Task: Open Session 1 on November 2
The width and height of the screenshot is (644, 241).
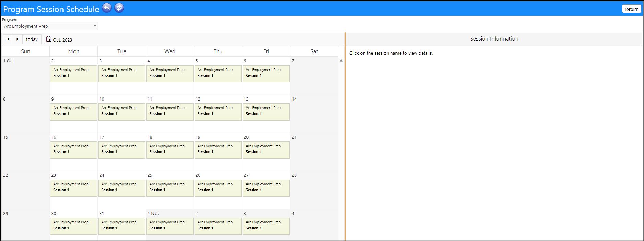Action: click(218, 226)
